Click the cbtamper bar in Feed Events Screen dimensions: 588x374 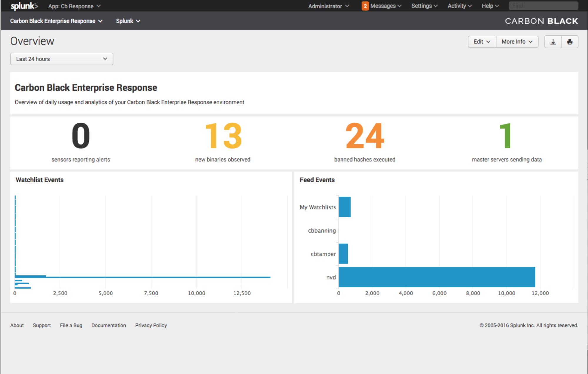343,254
